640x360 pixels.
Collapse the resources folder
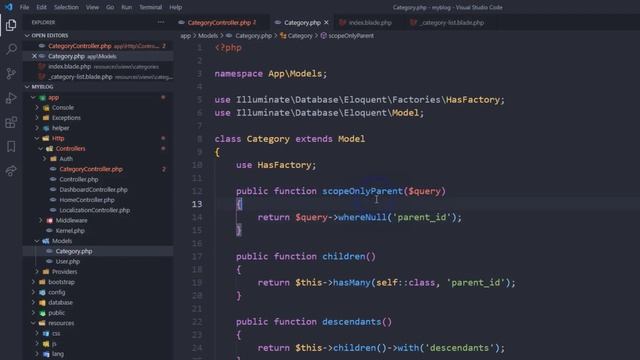[33, 323]
